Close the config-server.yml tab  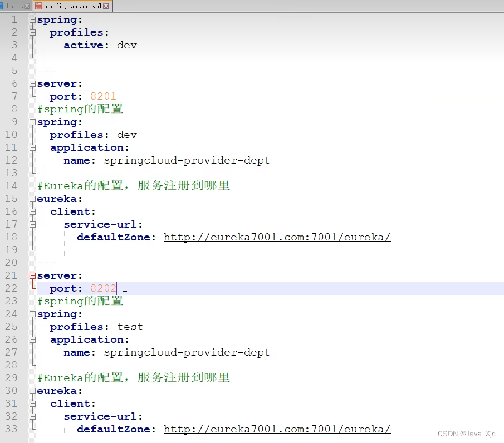pos(106,6)
